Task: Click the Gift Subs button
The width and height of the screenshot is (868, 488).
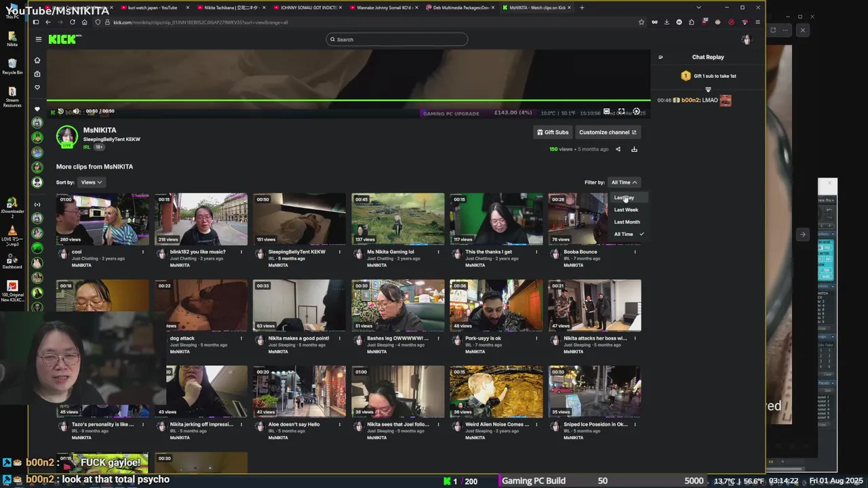Action: click(553, 132)
